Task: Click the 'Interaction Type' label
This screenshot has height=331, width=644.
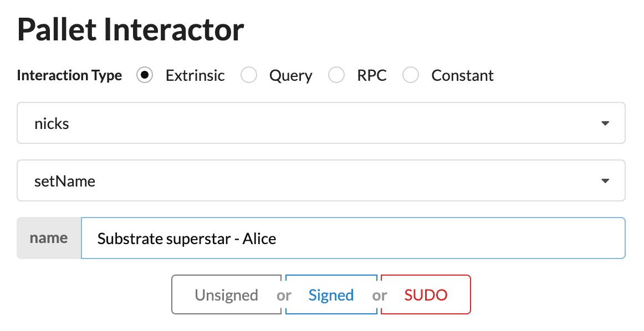Action: pyautogui.click(x=69, y=75)
